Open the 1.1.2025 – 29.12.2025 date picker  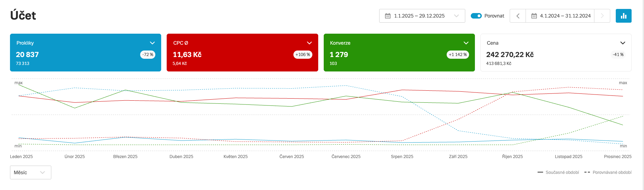[x=422, y=16]
